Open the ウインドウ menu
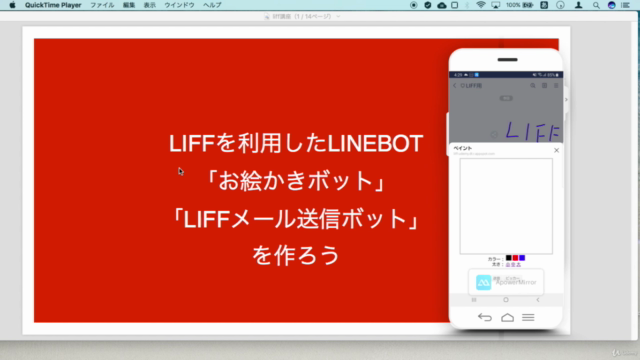640x360 pixels. click(179, 5)
